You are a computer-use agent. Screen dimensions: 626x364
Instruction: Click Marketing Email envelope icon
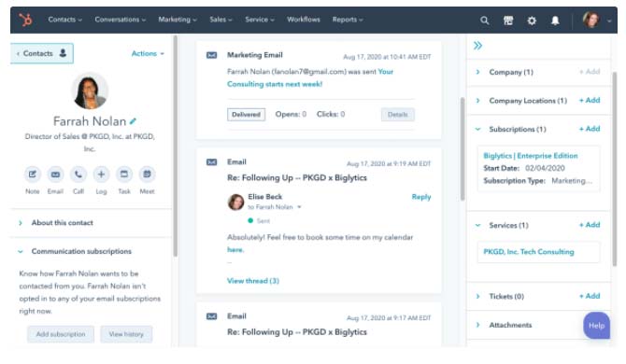[x=211, y=55]
